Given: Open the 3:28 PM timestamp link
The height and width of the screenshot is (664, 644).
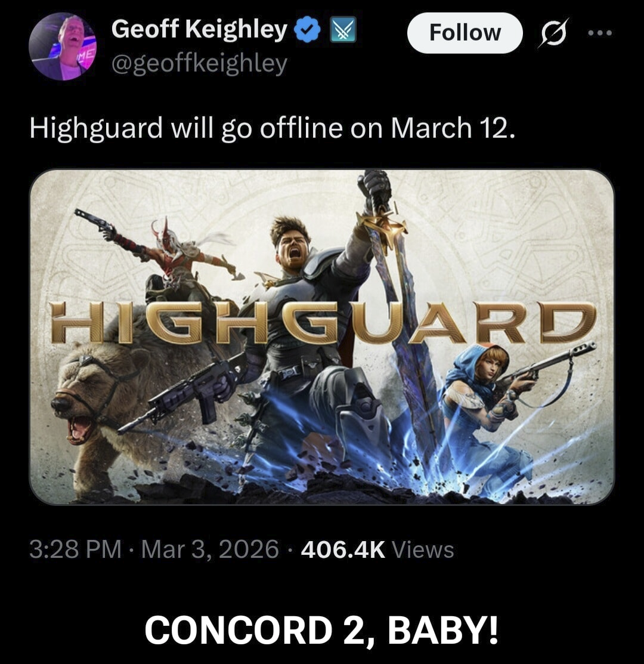Looking at the screenshot, I should [75, 549].
